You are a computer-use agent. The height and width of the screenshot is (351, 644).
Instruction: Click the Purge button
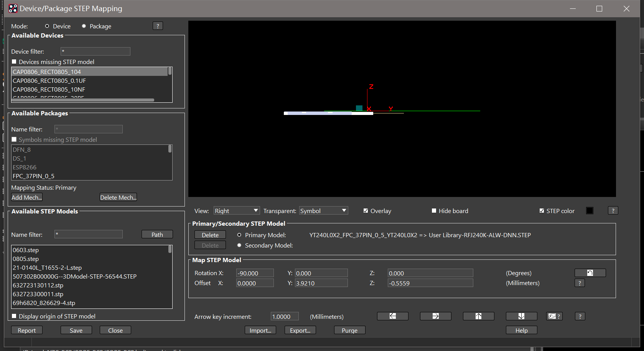pos(350,330)
